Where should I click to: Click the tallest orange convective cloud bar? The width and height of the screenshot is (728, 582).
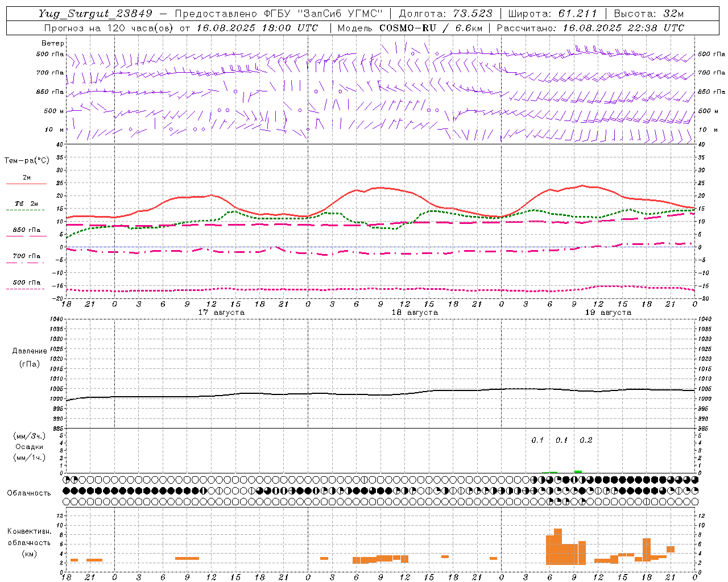point(558,547)
